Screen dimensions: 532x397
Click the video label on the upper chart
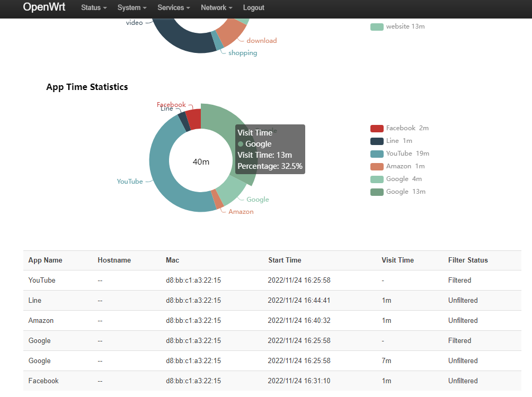point(135,23)
